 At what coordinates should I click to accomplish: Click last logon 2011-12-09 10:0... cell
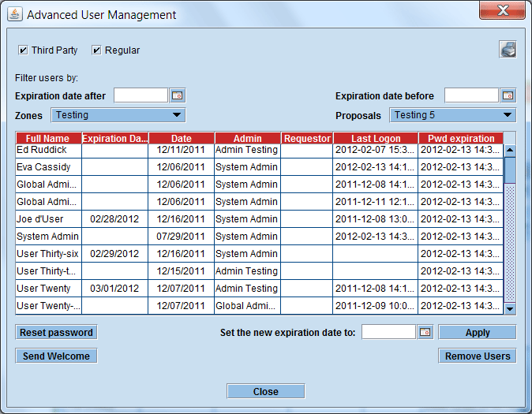375,305
